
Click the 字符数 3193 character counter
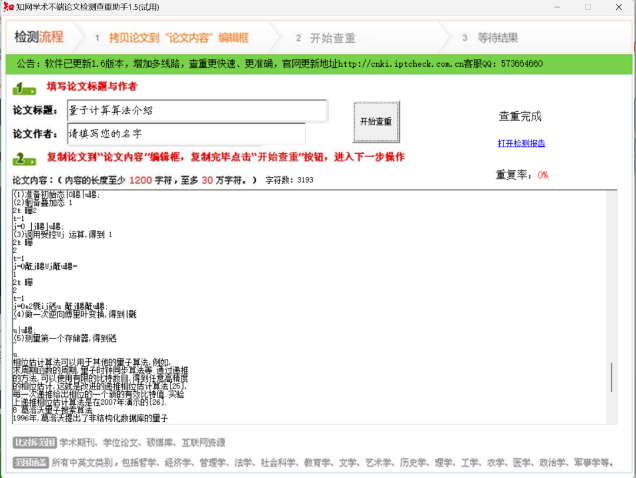point(289,180)
